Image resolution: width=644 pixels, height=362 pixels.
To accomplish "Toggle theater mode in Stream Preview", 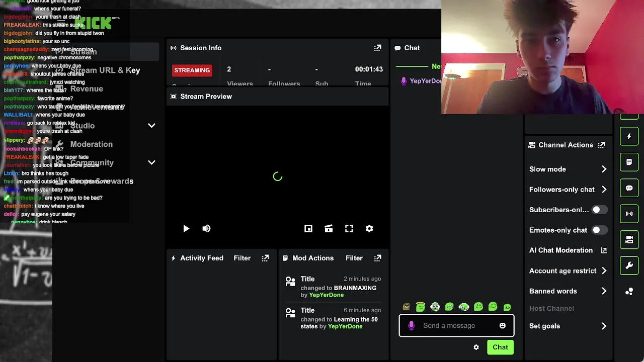I will pos(329,228).
